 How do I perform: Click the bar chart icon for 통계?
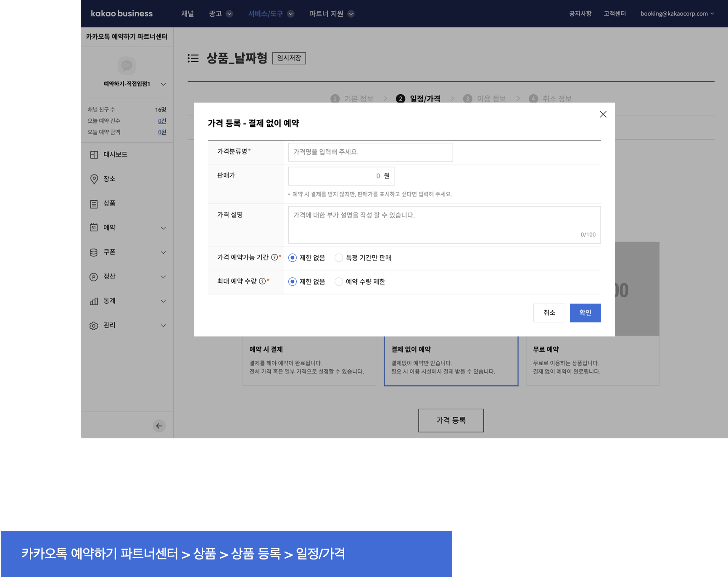(x=94, y=301)
